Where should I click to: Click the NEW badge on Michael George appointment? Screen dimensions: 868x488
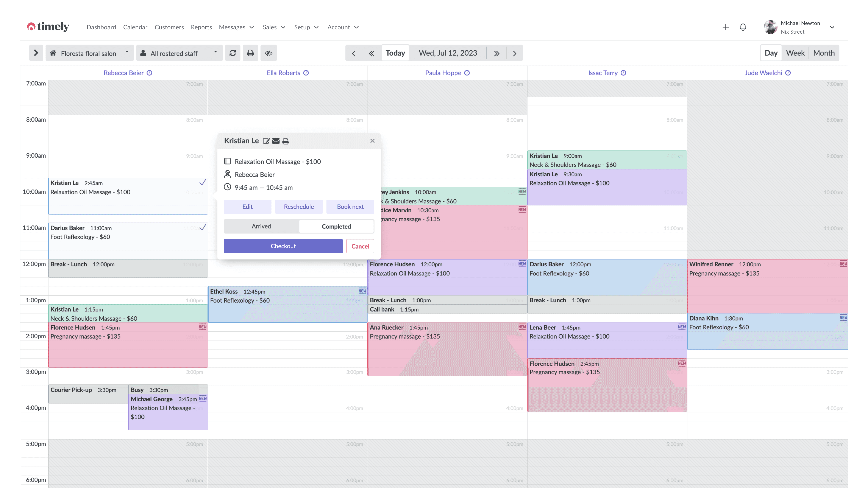[203, 399]
